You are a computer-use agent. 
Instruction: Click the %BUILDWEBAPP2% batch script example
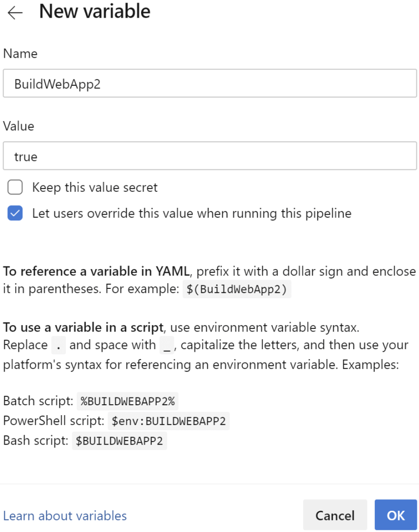point(128,401)
